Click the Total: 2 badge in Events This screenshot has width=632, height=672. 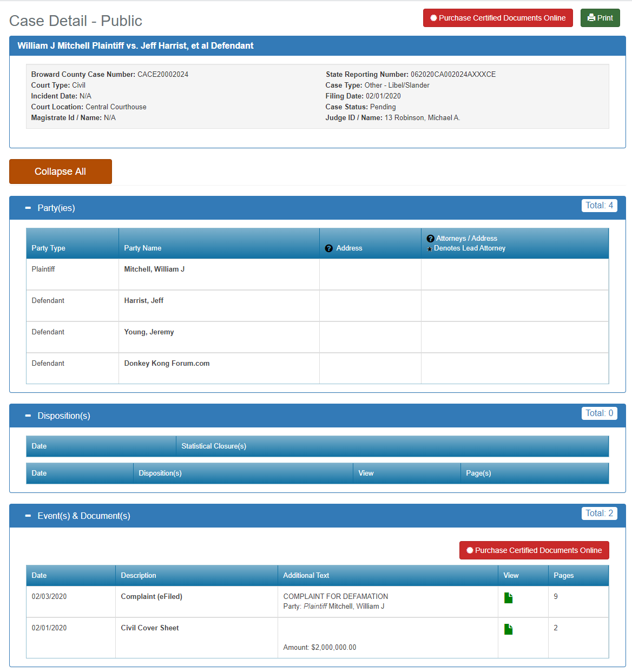[x=599, y=513]
